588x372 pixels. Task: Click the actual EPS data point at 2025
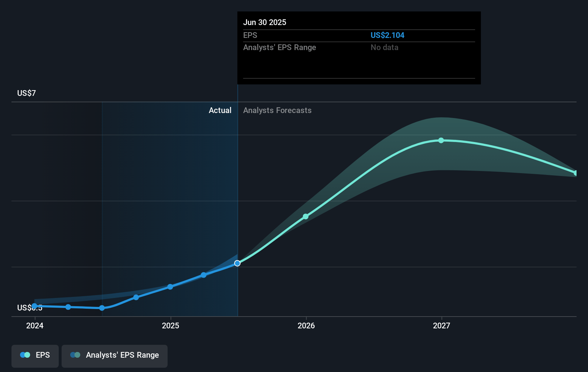170,287
